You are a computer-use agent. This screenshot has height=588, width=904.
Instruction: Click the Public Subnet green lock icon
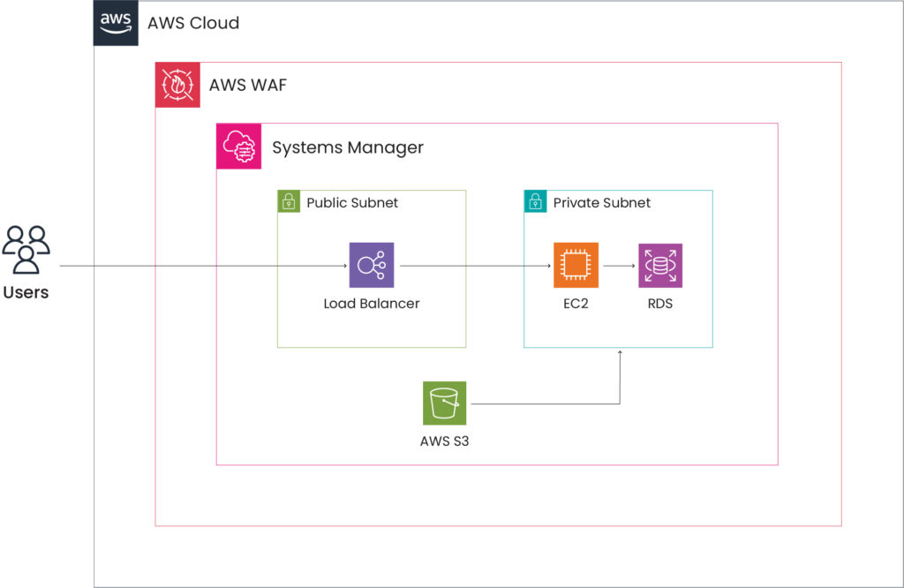tap(288, 202)
